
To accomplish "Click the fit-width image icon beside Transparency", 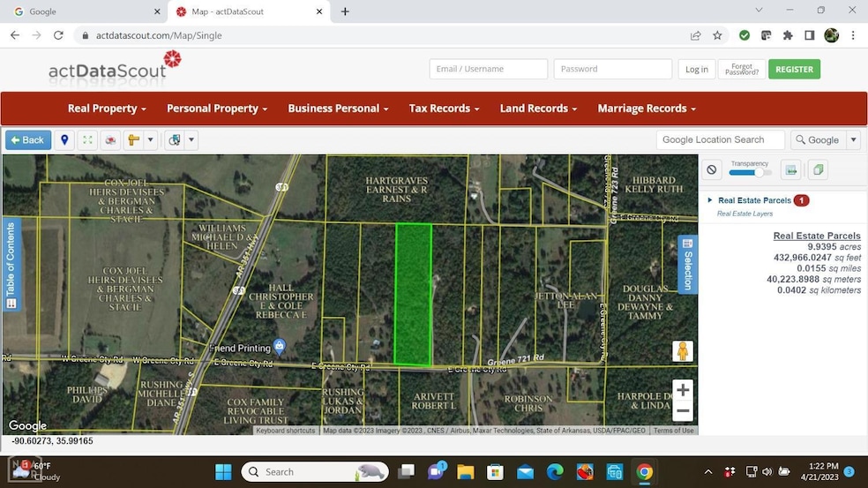I will (x=791, y=170).
